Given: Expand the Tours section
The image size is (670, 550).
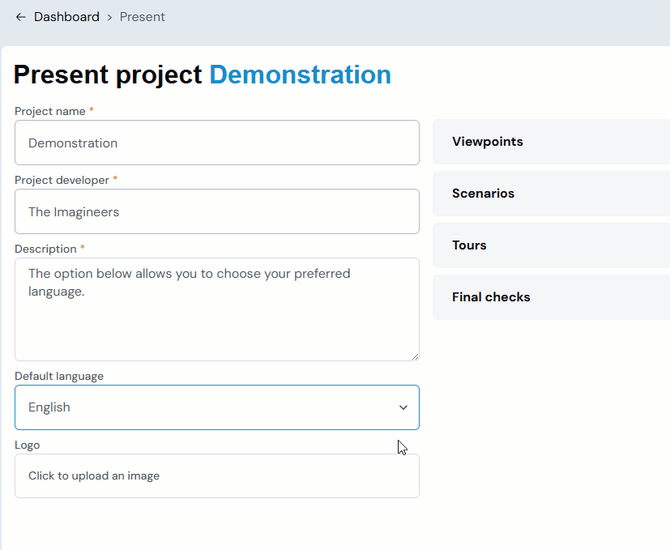Looking at the screenshot, I should click(551, 245).
